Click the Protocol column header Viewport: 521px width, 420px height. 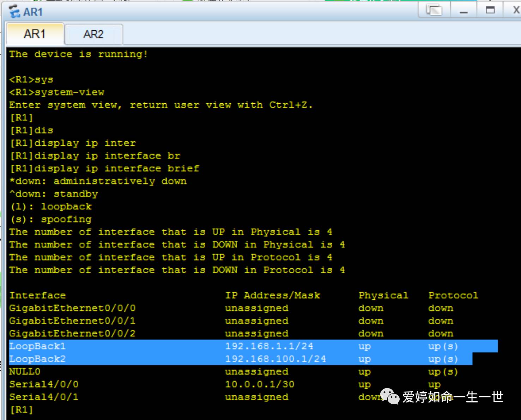[x=453, y=295]
